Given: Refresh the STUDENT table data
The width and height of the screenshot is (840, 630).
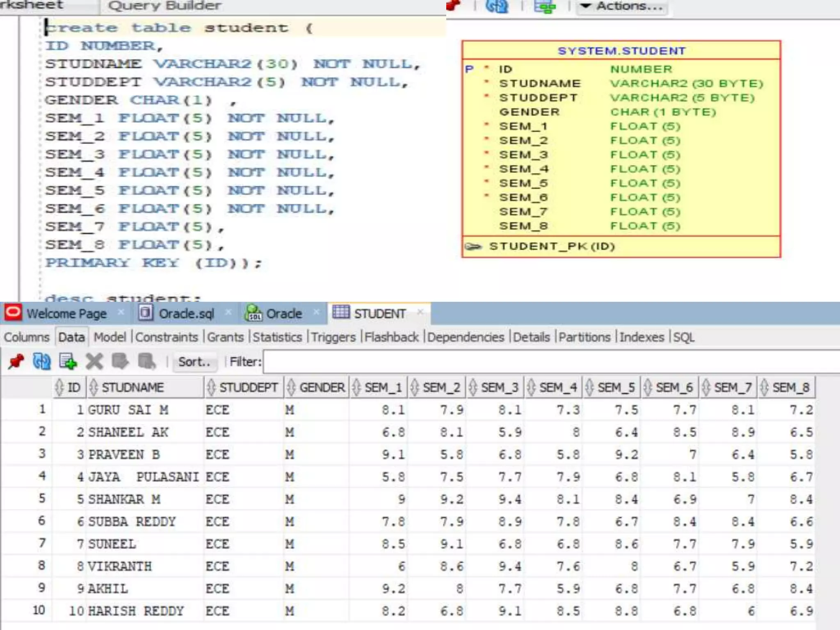Looking at the screenshot, I should coord(41,361).
